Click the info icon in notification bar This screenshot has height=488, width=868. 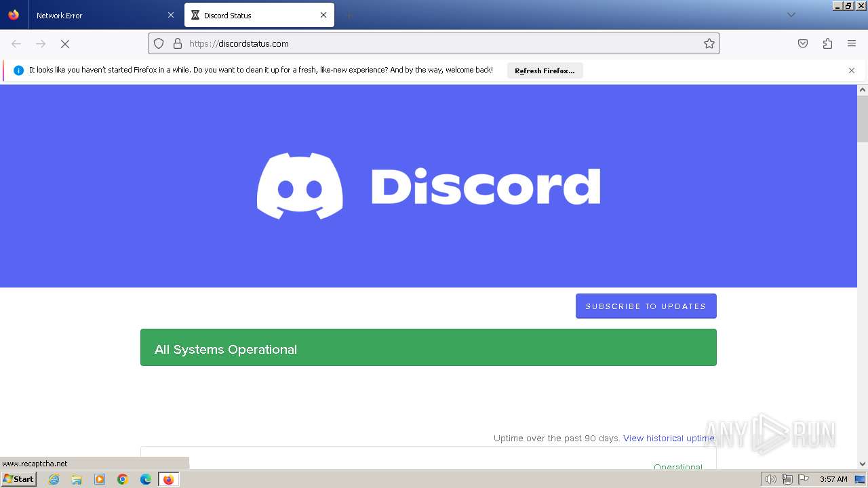(x=18, y=70)
